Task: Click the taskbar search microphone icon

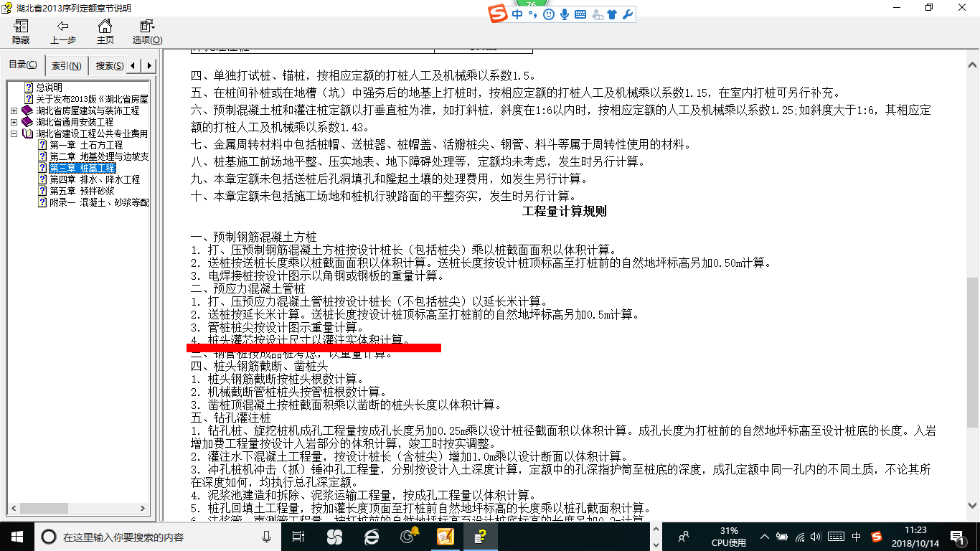Action: point(267,537)
